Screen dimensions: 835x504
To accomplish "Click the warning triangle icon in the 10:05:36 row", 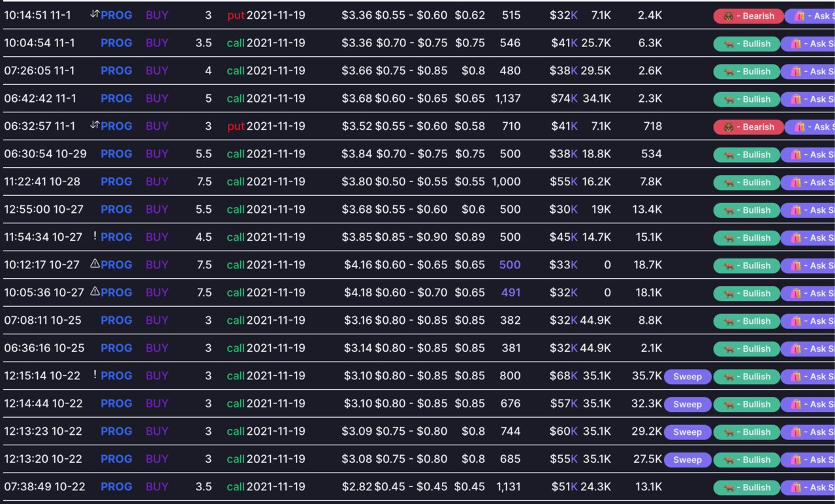I will [95, 291].
